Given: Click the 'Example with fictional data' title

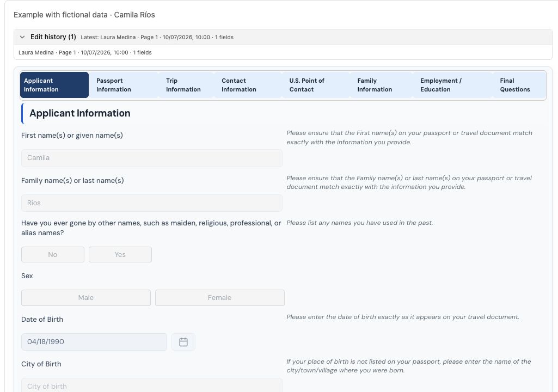Looking at the screenshot, I should click(84, 15).
